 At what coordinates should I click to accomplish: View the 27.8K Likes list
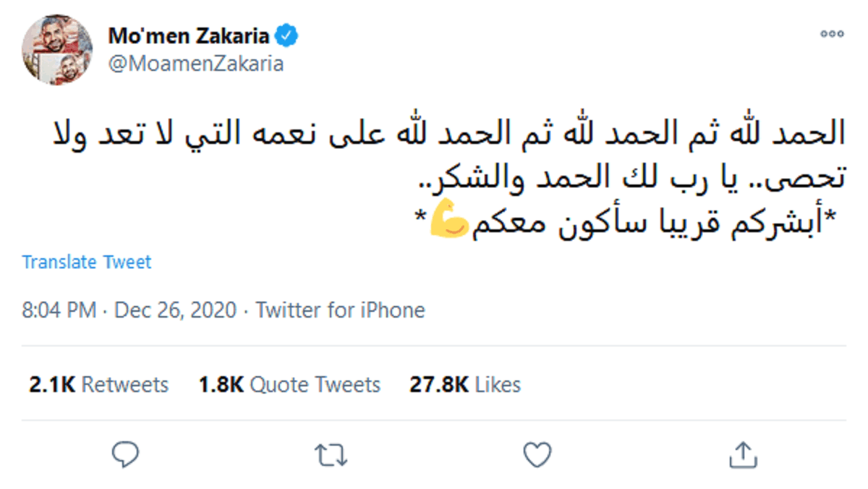465,384
